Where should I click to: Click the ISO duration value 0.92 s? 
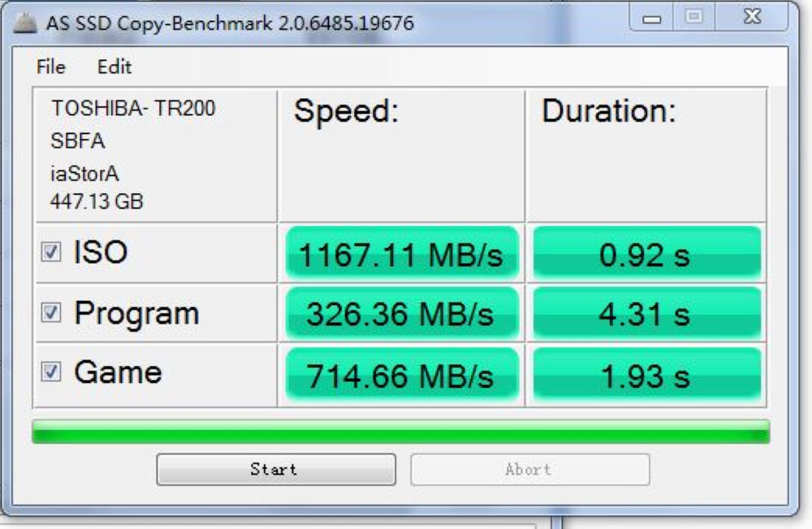pyautogui.click(x=647, y=253)
